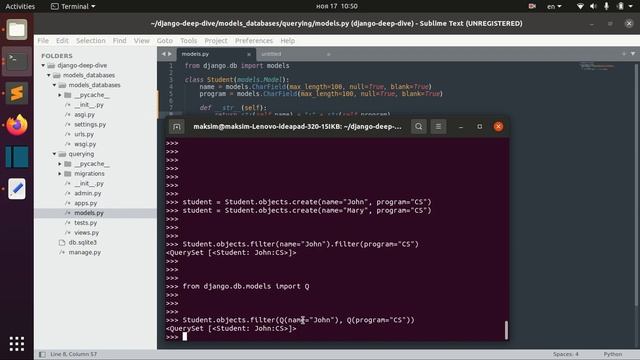Open the text editor pen icon in the dock
Viewport: 640px width, 360px height.
(17, 189)
